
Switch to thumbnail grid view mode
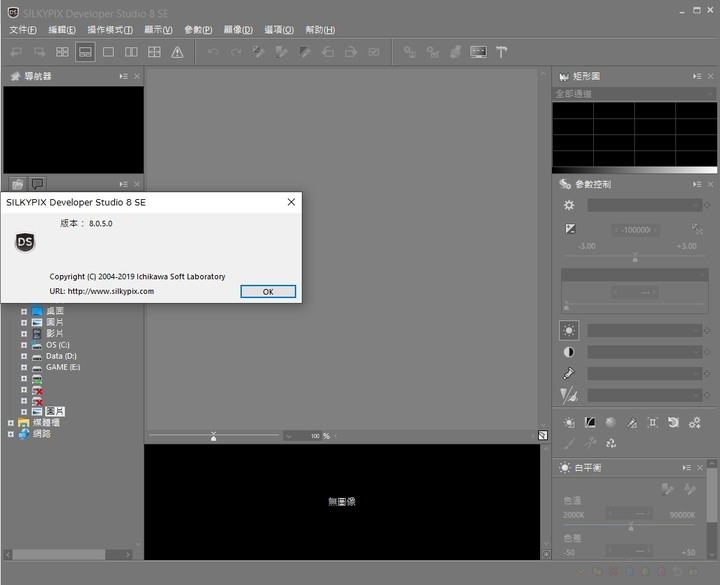pos(62,52)
